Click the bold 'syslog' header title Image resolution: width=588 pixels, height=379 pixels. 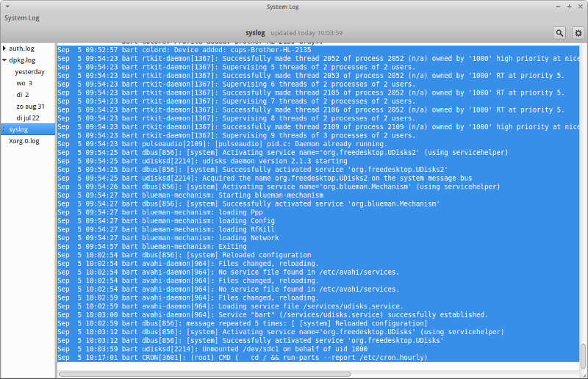pos(255,33)
